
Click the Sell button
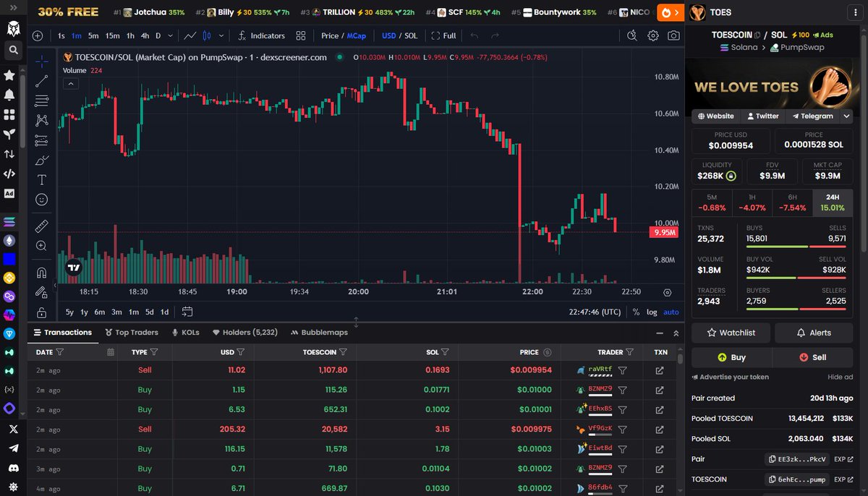click(813, 357)
